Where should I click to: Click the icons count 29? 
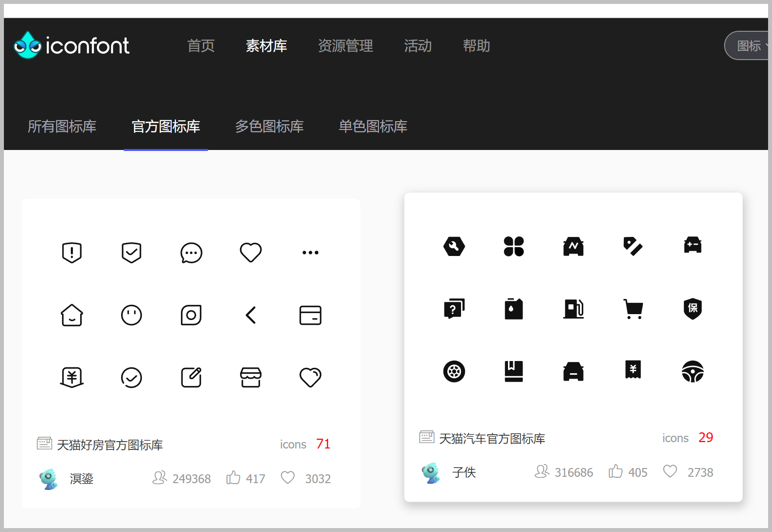[x=706, y=438]
